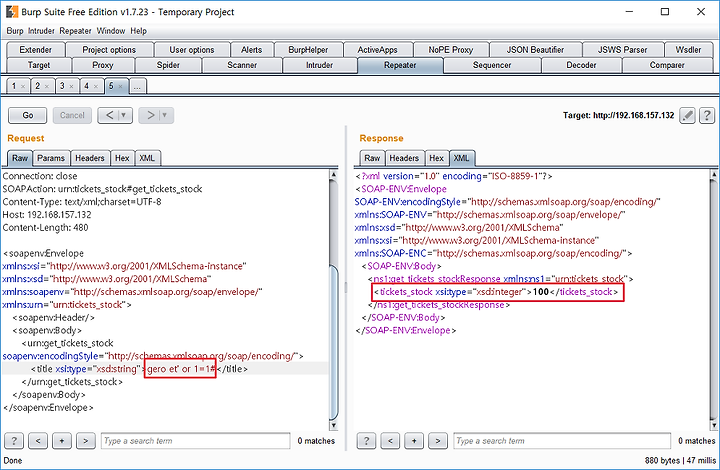This screenshot has width=720, height=470.
Task: Switch to the Target tab
Action: click(39, 65)
